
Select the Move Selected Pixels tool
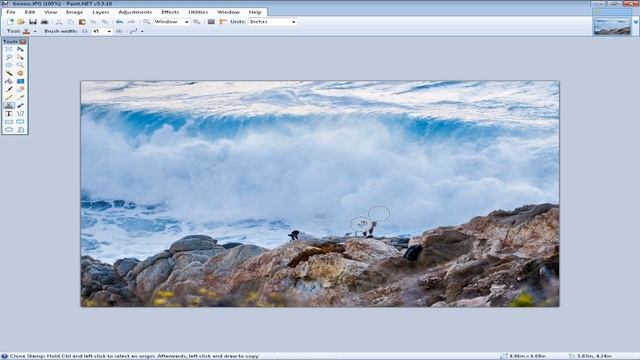[20, 49]
